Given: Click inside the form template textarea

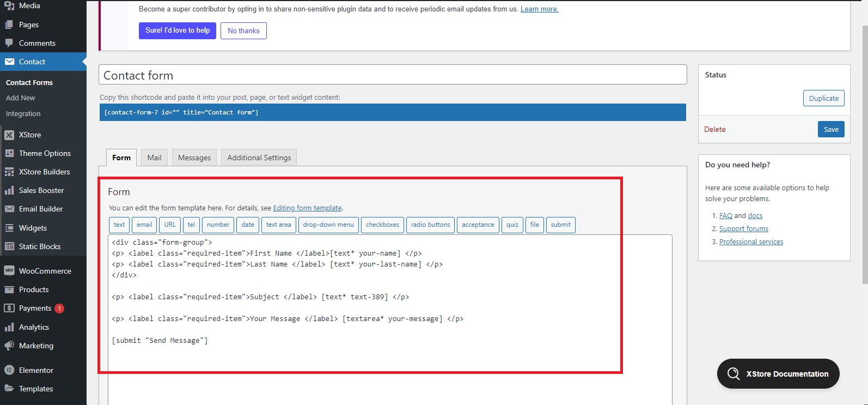Looking at the screenshot, I should pos(390,319).
